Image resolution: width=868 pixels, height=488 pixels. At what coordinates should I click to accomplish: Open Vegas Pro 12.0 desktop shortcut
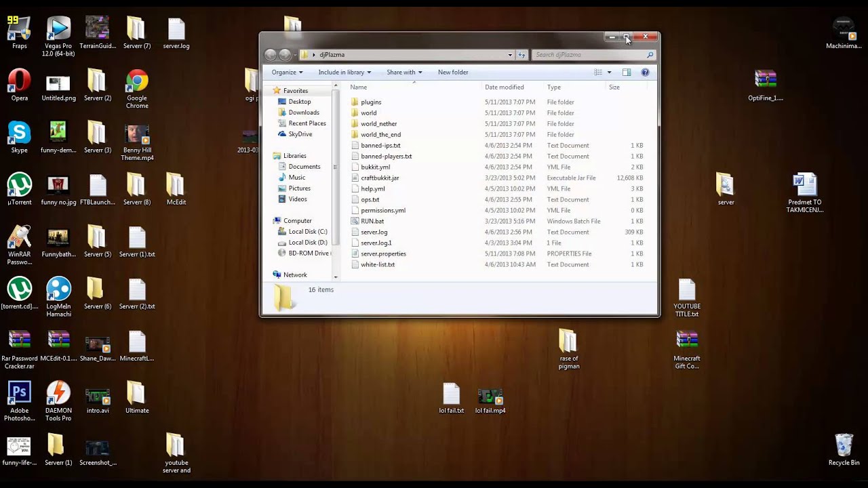click(x=58, y=37)
